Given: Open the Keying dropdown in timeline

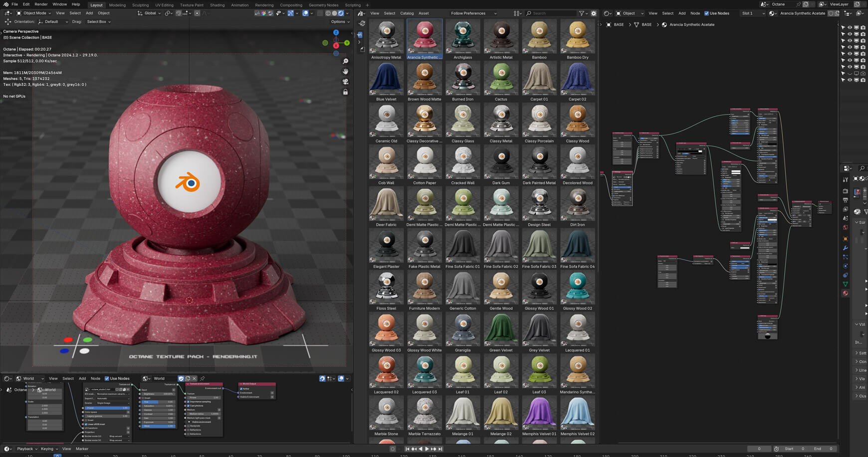Looking at the screenshot, I should 49,449.
